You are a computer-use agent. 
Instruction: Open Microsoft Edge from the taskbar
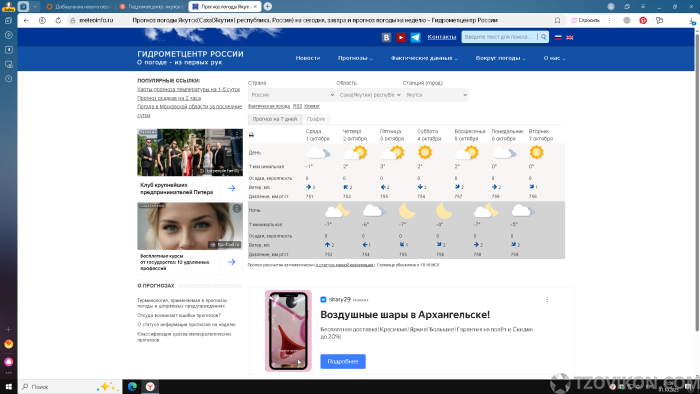132,386
